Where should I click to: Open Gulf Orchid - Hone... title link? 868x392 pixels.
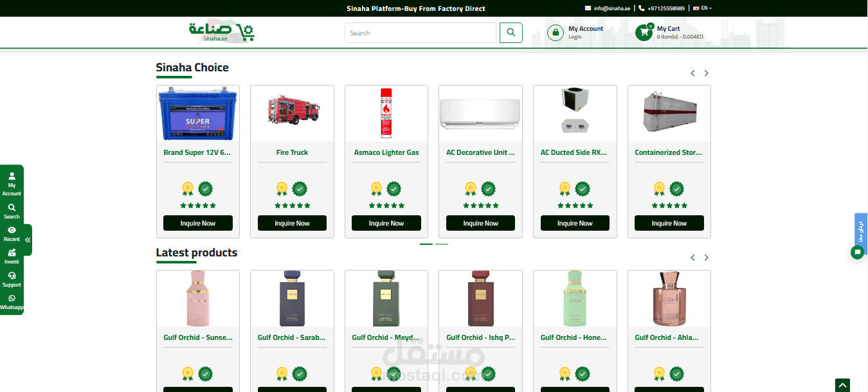[x=574, y=337]
